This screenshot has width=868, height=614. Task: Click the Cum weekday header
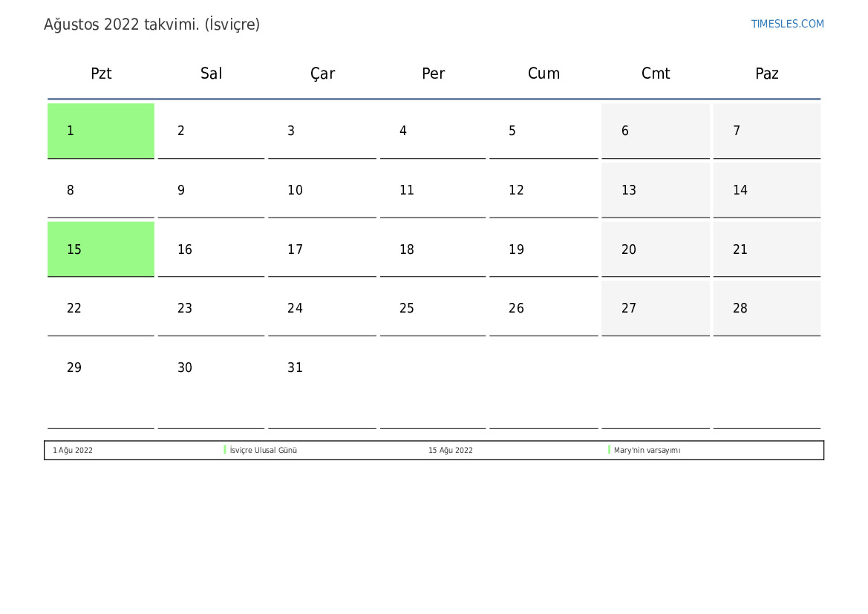(x=544, y=74)
